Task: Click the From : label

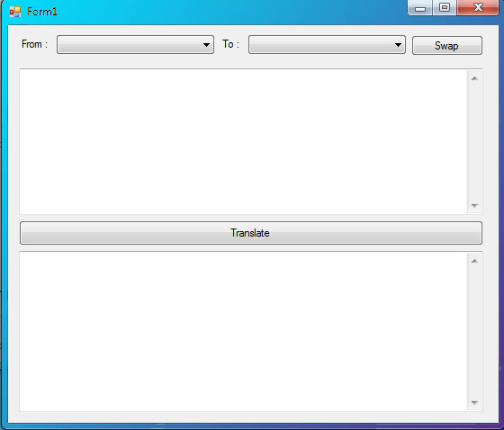Action: coord(34,44)
